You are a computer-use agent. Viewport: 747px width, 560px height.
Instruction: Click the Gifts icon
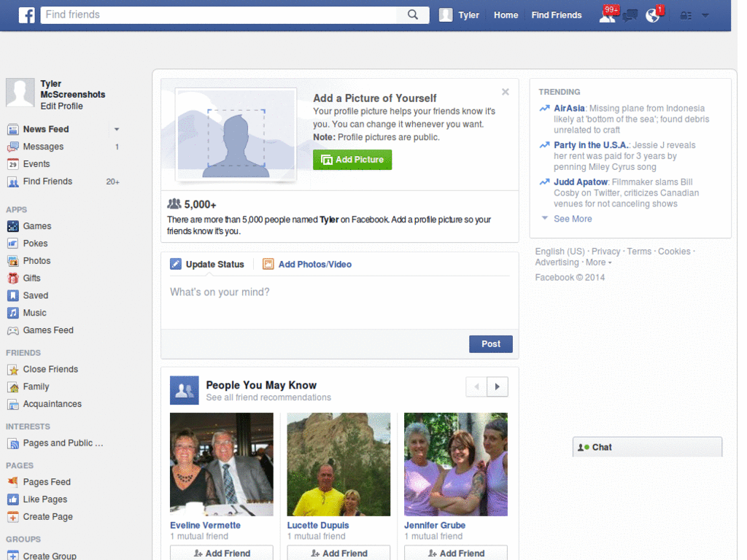tap(13, 278)
